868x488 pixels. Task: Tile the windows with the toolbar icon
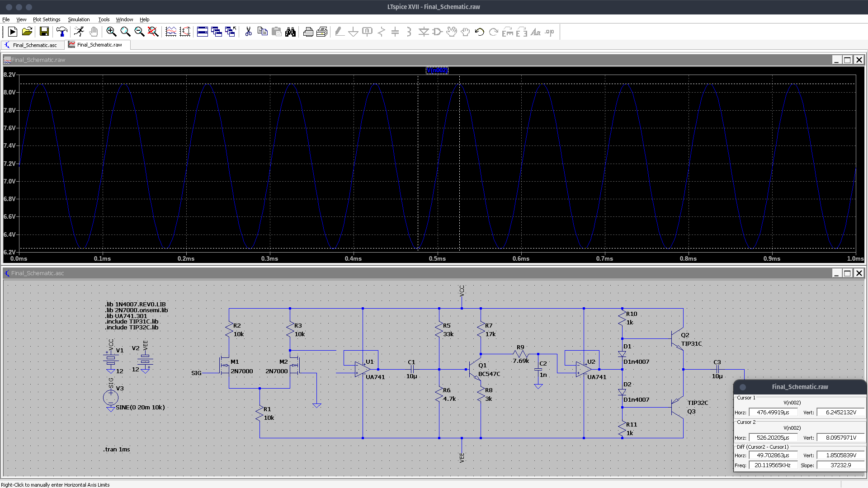(203, 32)
